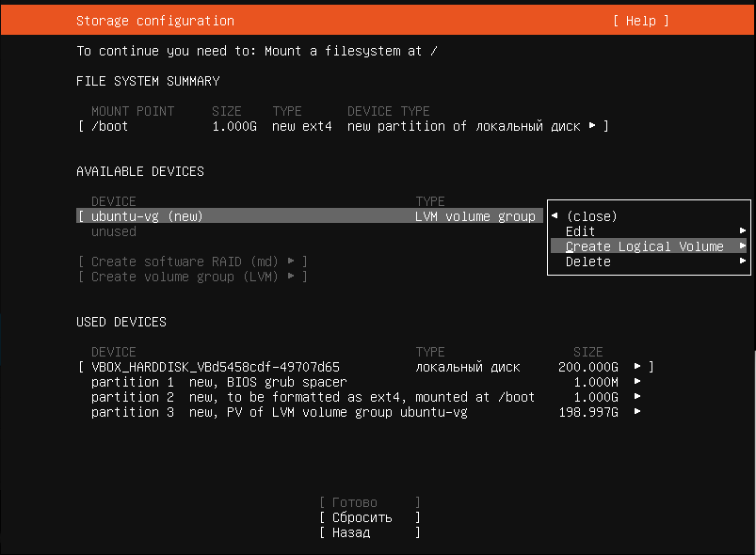Click arrow next to Create Logical Volume
The width and height of the screenshot is (756, 555).
pos(743,246)
